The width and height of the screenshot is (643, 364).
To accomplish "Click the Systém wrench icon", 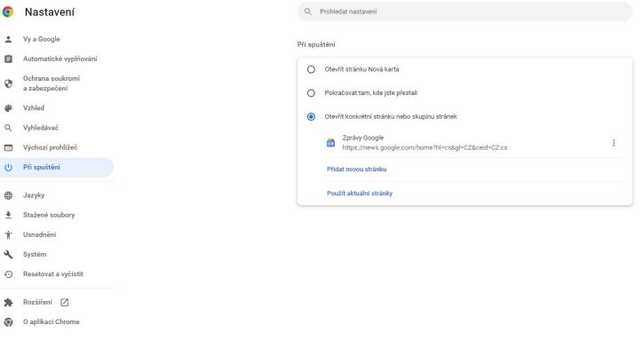I will point(8,254).
